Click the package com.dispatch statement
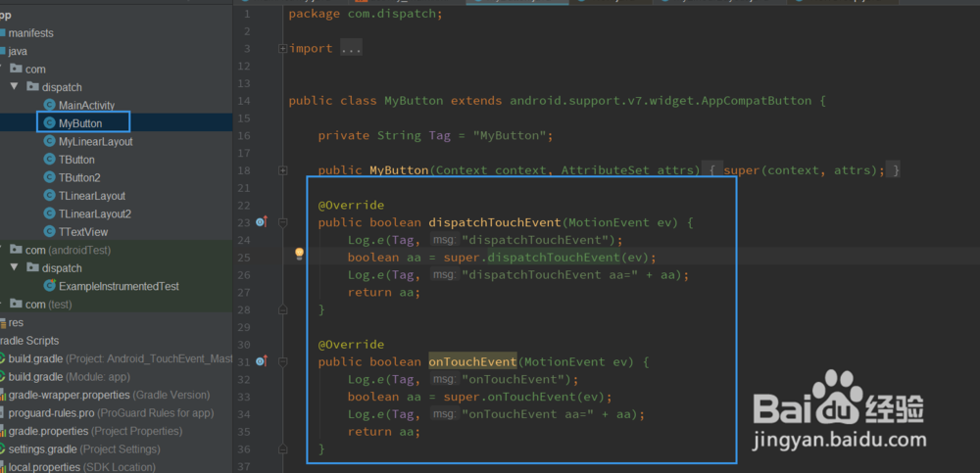The height and width of the screenshot is (473, 980). (x=366, y=14)
